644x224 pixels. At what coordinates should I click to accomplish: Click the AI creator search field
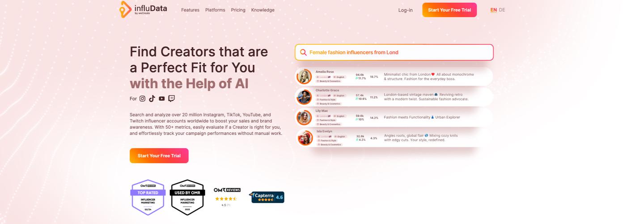394,52
